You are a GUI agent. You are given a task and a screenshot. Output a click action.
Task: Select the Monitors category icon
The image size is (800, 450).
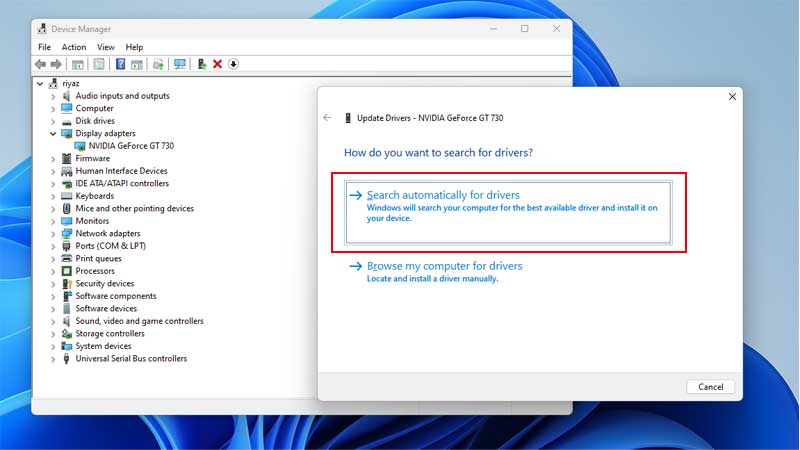66,221
